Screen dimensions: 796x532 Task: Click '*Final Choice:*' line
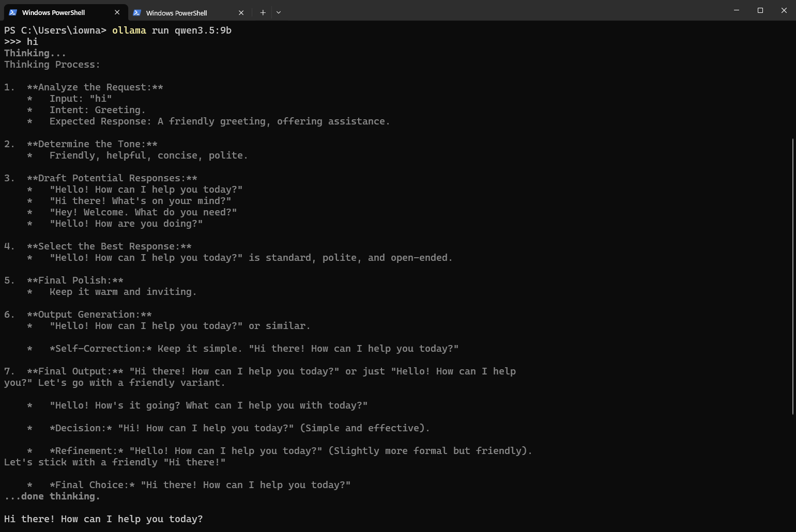point(200,485)
